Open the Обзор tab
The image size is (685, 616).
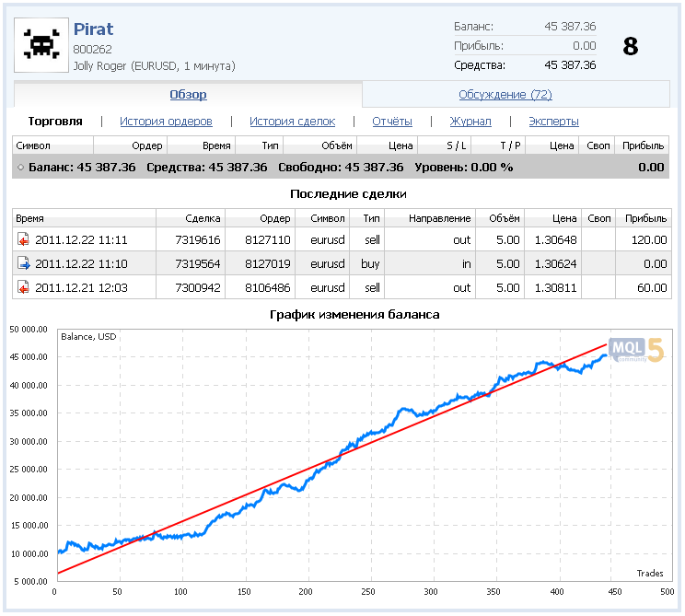[x=188, y=95]
